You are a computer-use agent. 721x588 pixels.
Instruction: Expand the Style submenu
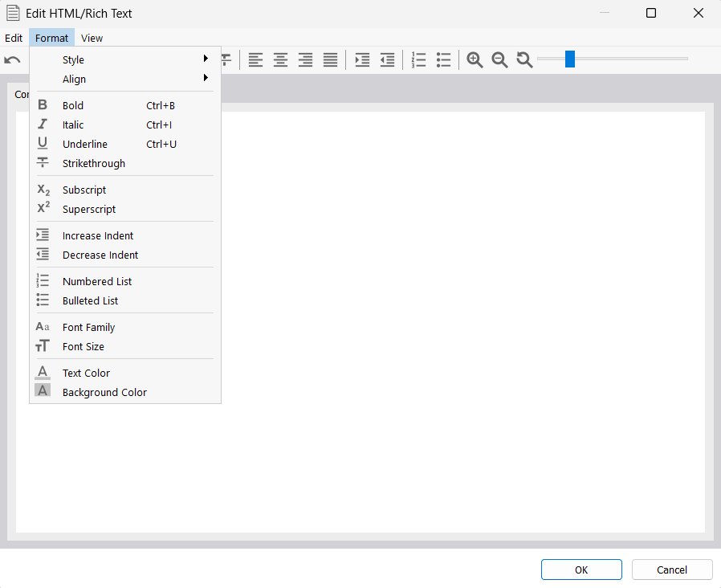[x=73, y=59]
